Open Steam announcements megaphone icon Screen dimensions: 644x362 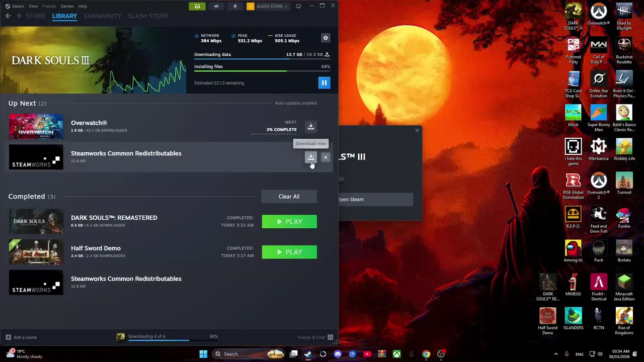[216, 6]
